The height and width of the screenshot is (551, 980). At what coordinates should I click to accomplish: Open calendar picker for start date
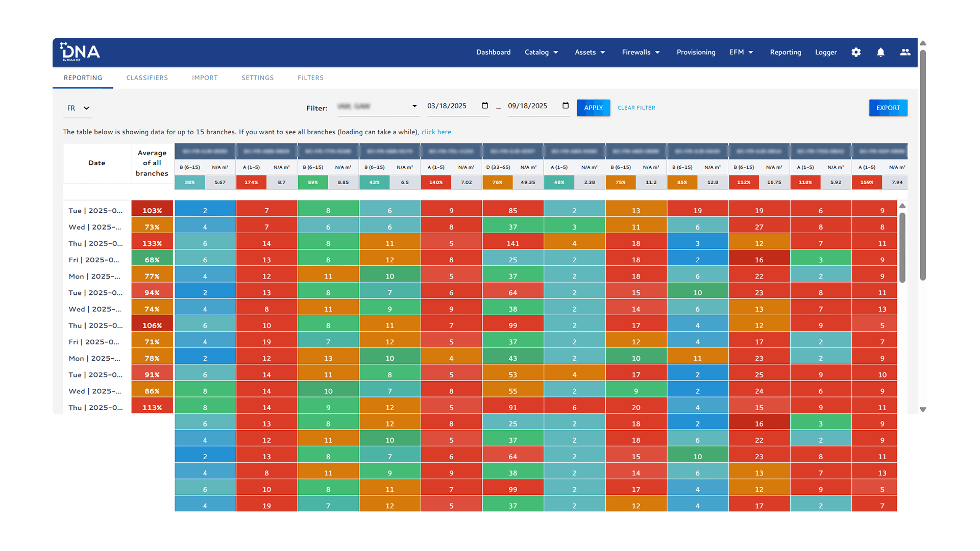tap(485, 106)
